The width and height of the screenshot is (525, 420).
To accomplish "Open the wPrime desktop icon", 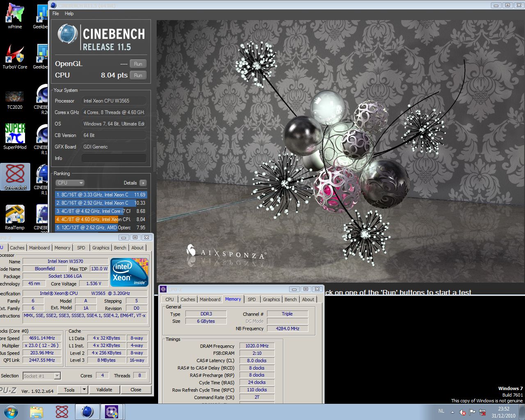I will point(15,16).
